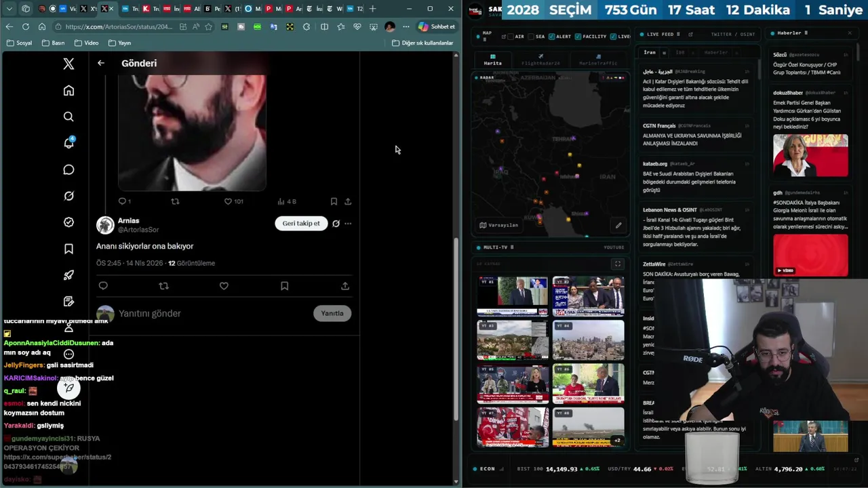Click reply icon under Arnias post
The height and width of the screenshot is (488, 868).
coord(103,286)
